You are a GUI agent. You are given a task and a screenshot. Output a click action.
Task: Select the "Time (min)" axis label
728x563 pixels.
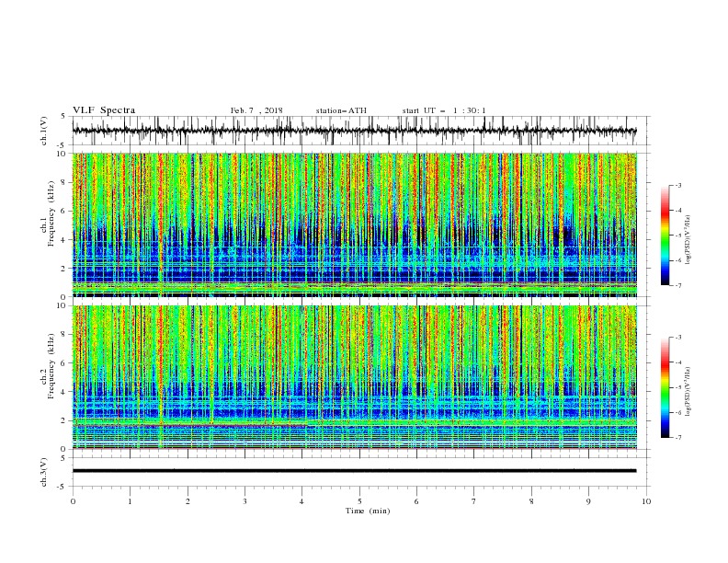368,511
